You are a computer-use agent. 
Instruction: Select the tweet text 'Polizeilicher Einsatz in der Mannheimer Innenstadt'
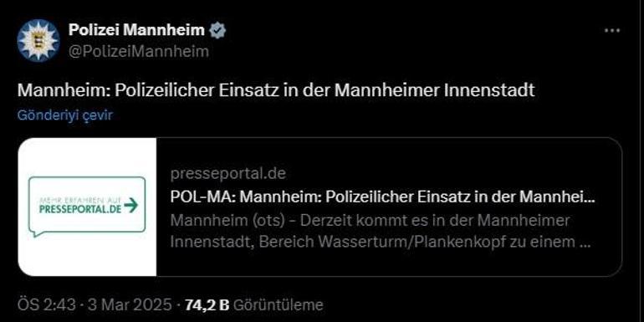click(x=325, y=90)
